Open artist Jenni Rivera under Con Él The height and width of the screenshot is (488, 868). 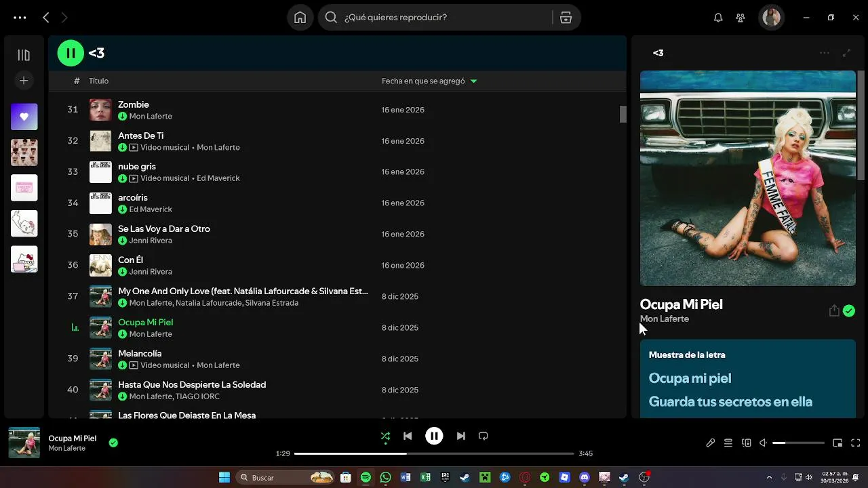(x=151, y=272)
